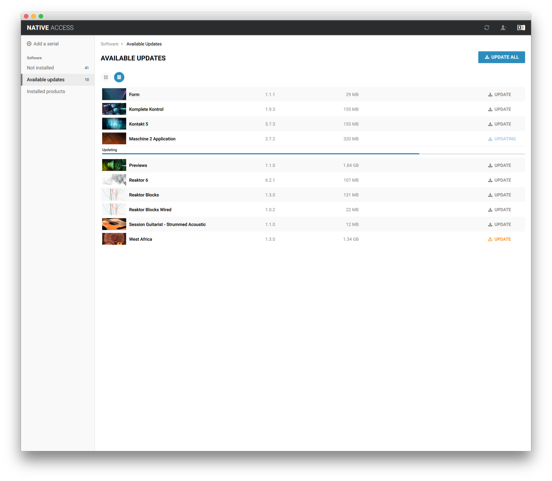Open Not installed section
This screenshot has height=481, width=552.
pyautogui.click(x=58, y=68)
